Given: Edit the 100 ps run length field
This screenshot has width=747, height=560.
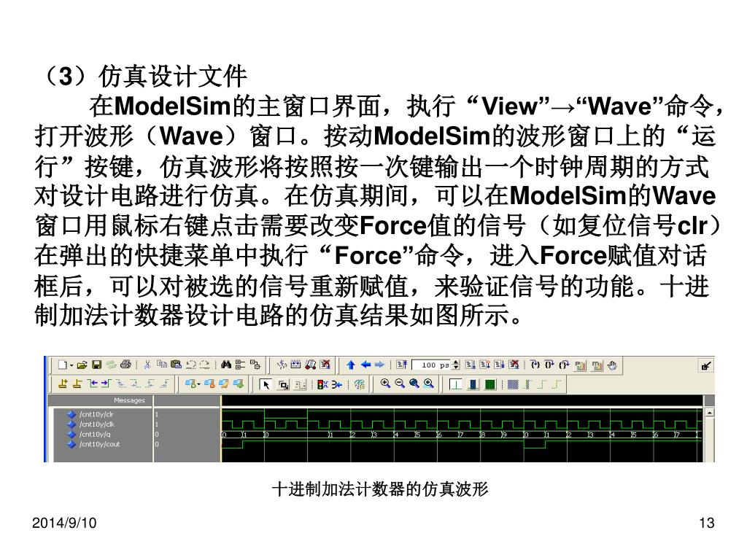Looking at the screenshot, I should pos(431,365).
